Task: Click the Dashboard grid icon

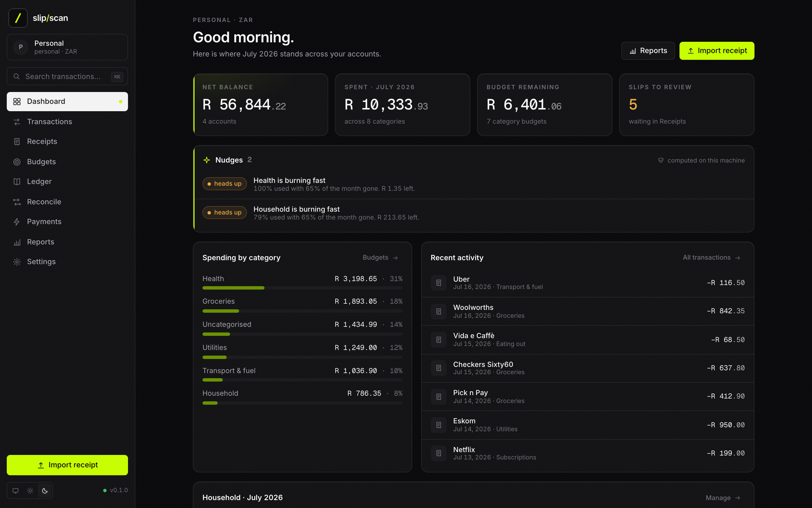Action: pyautogui.click(x=17, y=102)
